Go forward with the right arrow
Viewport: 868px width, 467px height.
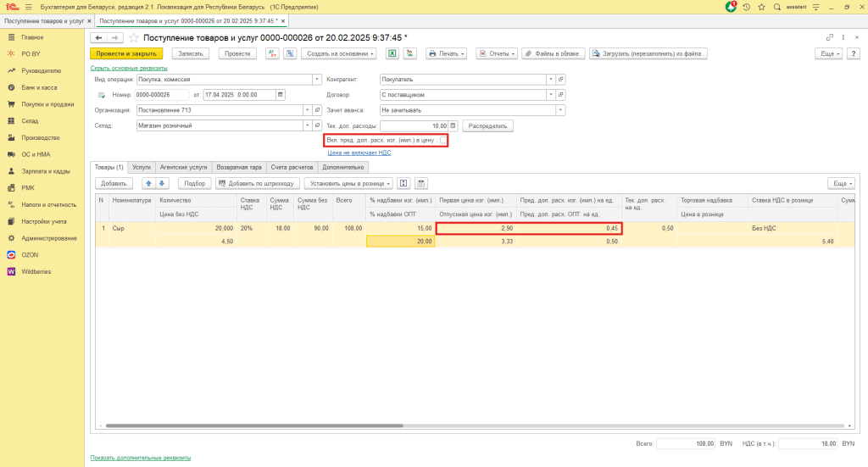point(114,37)
